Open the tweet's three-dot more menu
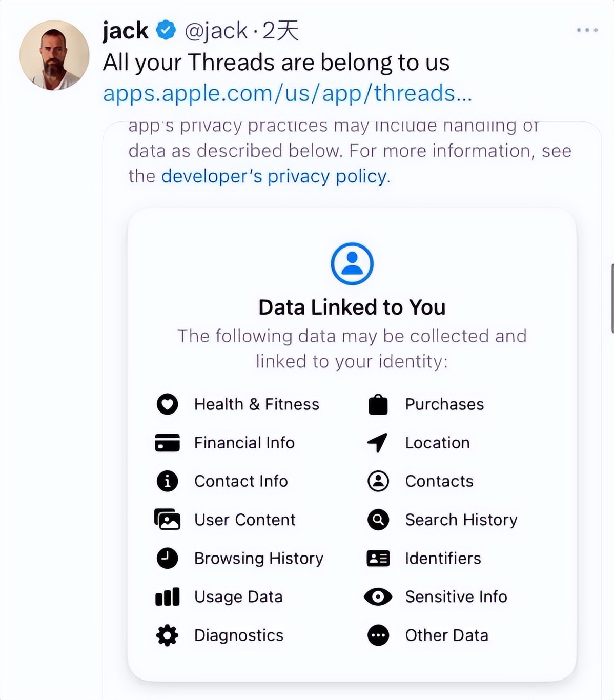614x700 pixels. [587, 30]
